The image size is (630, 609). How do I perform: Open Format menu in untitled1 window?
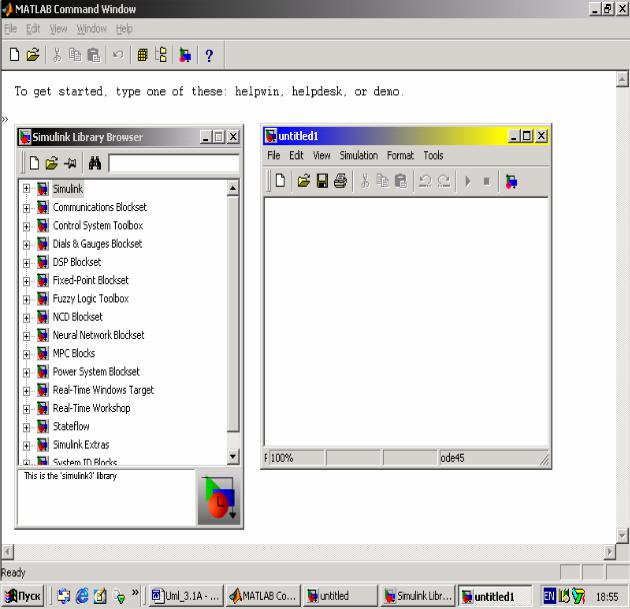pyautogui.click(x=400, y=155)
